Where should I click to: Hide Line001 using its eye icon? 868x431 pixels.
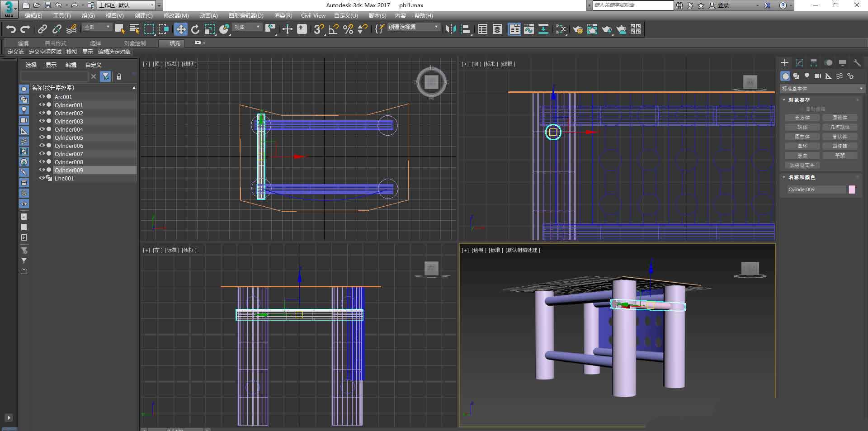42,178
